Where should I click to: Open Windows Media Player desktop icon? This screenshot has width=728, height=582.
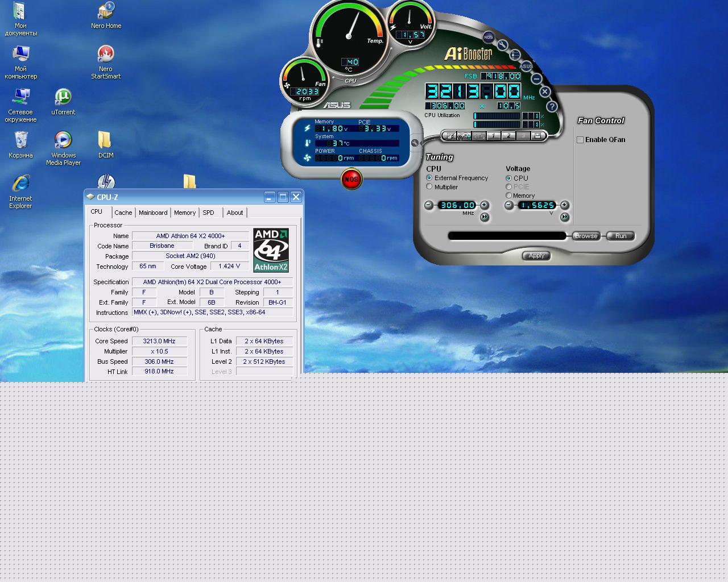pos(63,149)
